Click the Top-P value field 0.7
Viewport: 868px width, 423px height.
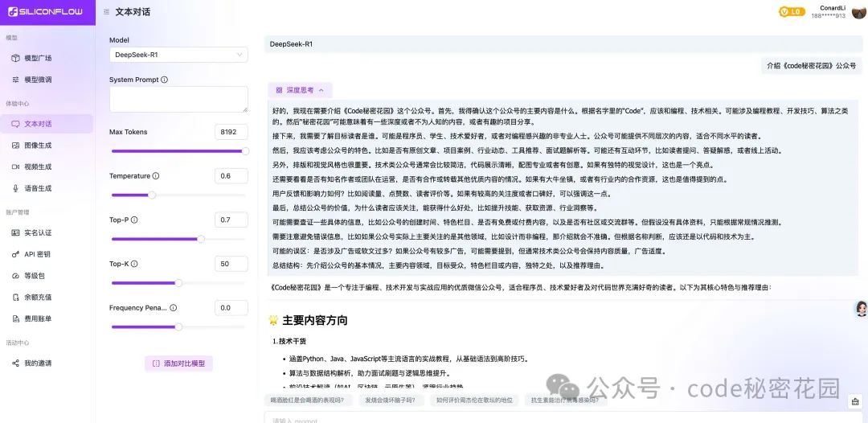[x=231, y=220]
